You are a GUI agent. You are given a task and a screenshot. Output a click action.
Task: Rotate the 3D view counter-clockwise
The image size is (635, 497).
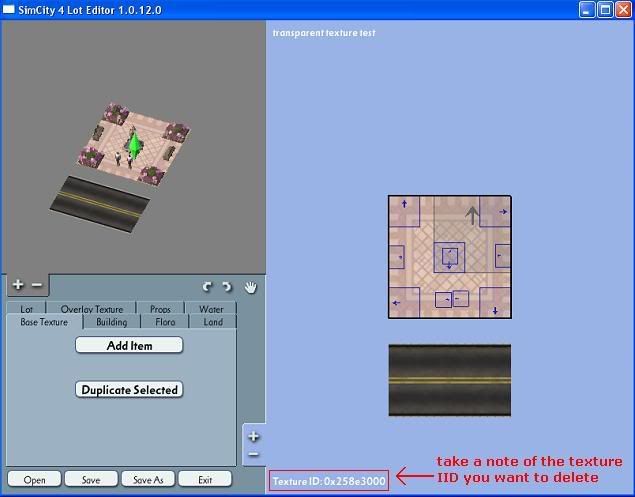(207, 287)
